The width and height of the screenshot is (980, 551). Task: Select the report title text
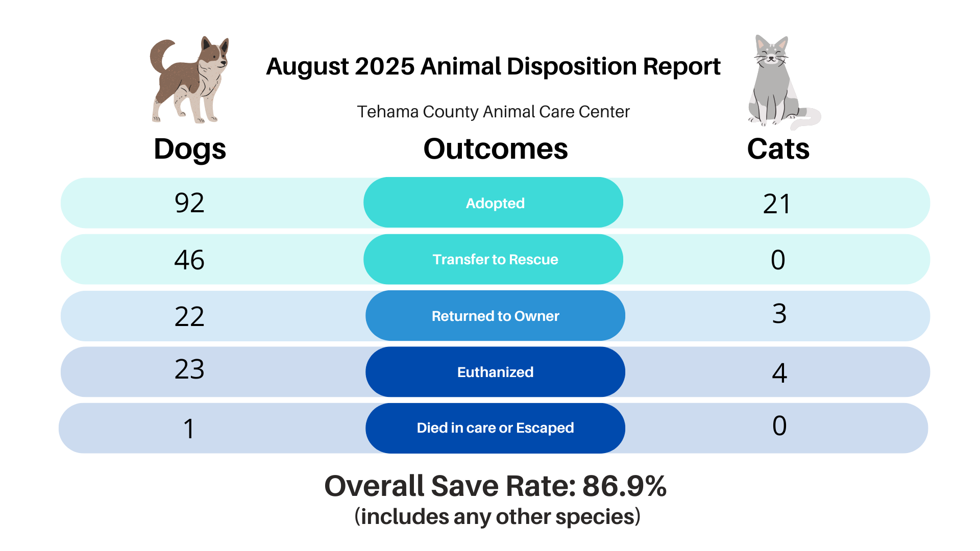(493, 66)
